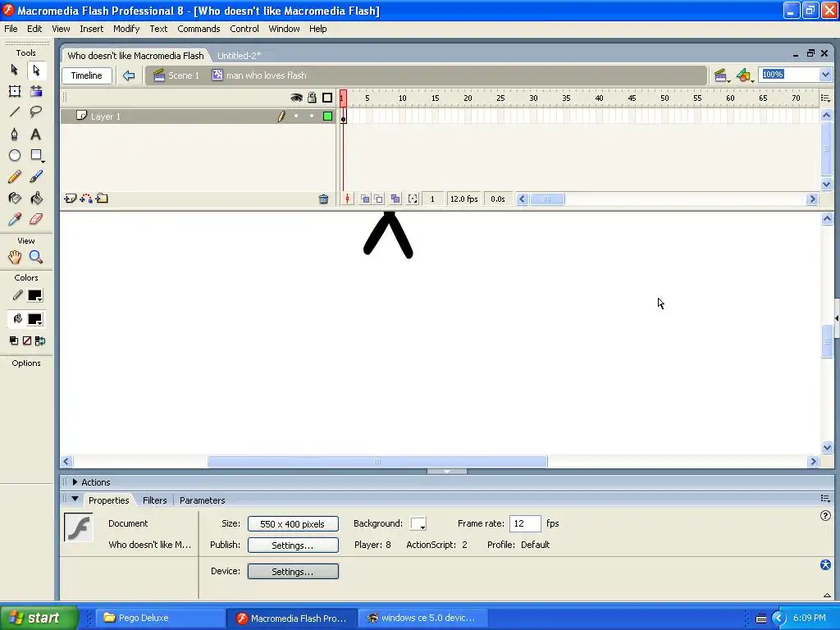Switch to the Untitled-2* document tab

click(239, 55)
